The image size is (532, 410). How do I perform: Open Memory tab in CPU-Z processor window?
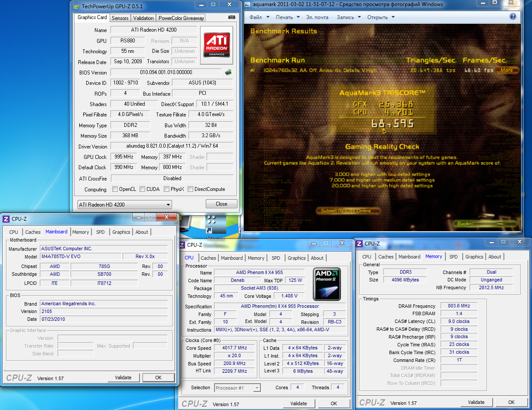coord(256,258)
